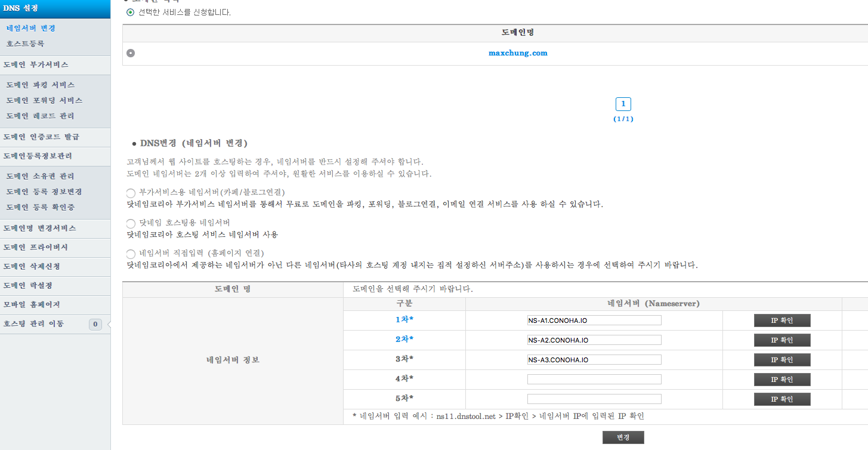Choose the 닷네임 호스팅용 네임서버 radio option
The image size is (868, 450).
[131, 223]
